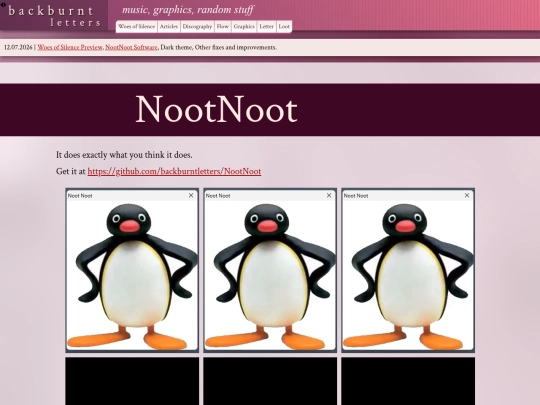Open the GitHub backburntletters/NootNoot link

174,171
